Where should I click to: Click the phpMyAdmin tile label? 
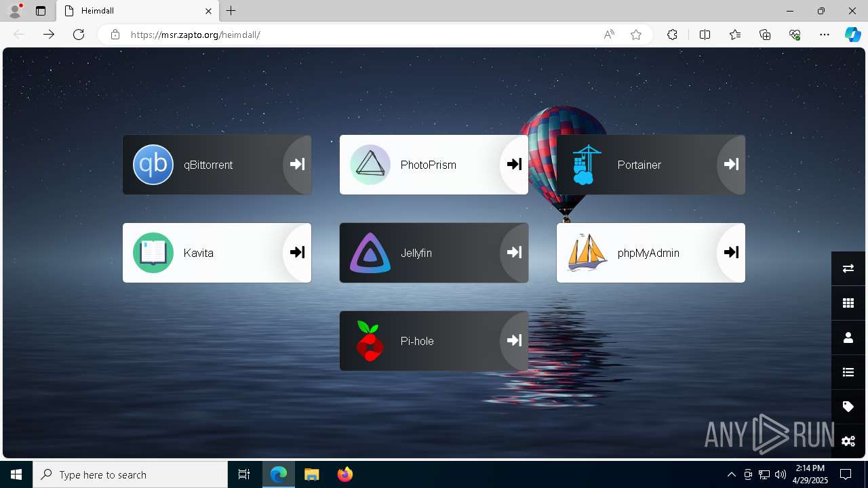point(648,253)
